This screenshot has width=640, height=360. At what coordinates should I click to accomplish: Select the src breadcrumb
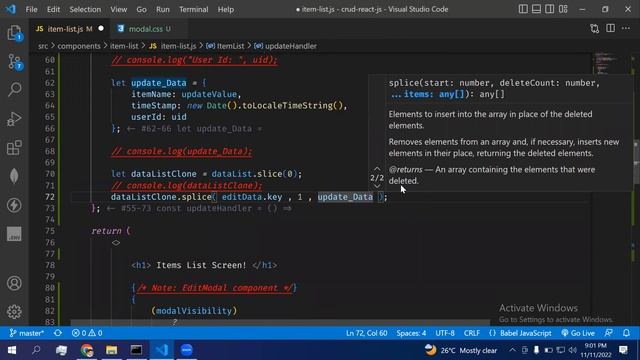tap(43, 46)
